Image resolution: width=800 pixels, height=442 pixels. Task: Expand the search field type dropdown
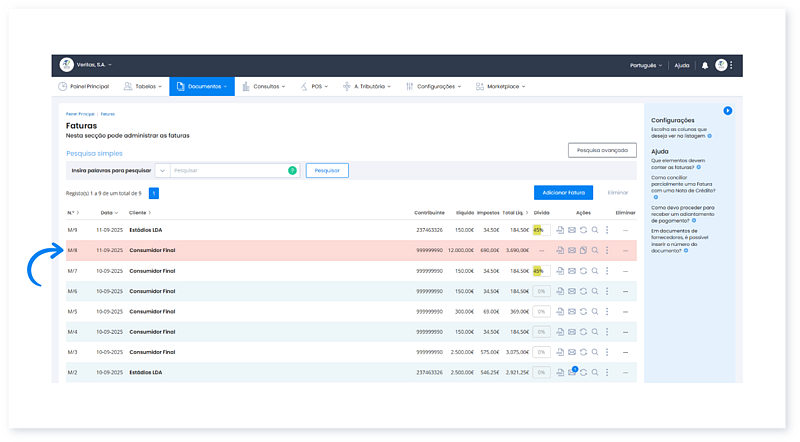pos(162,170)
